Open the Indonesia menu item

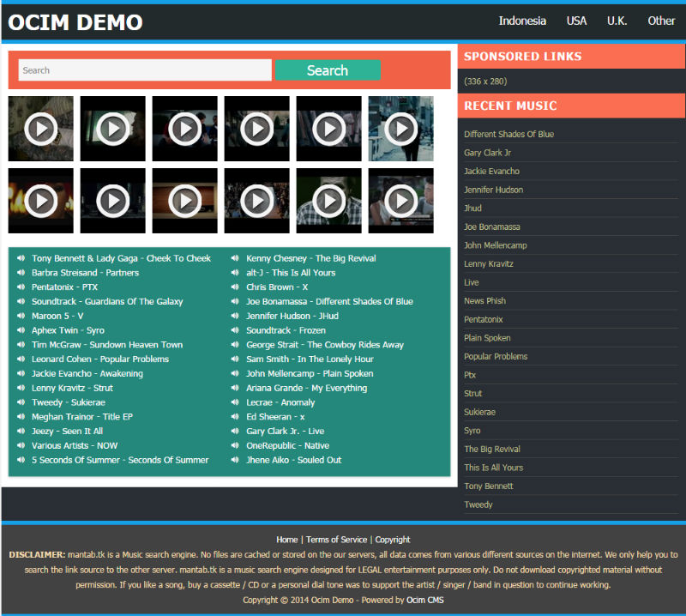click(522, 21)
